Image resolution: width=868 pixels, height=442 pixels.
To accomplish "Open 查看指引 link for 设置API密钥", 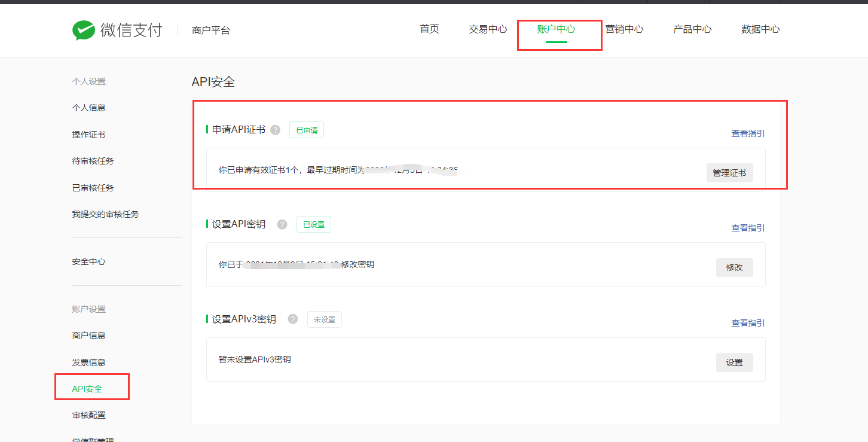I will tap(748, 228).
